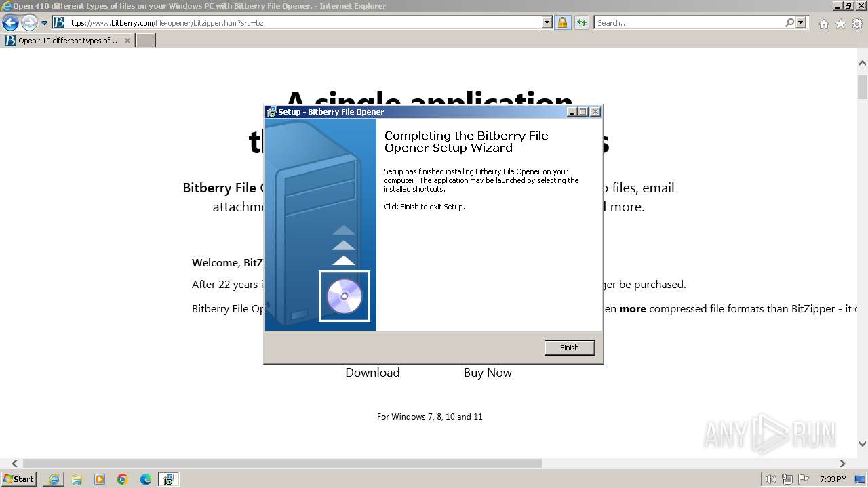Screen dimensions: 868x488
Task: Click the Buy Now link on the webpage
Action: click(488, 373)
